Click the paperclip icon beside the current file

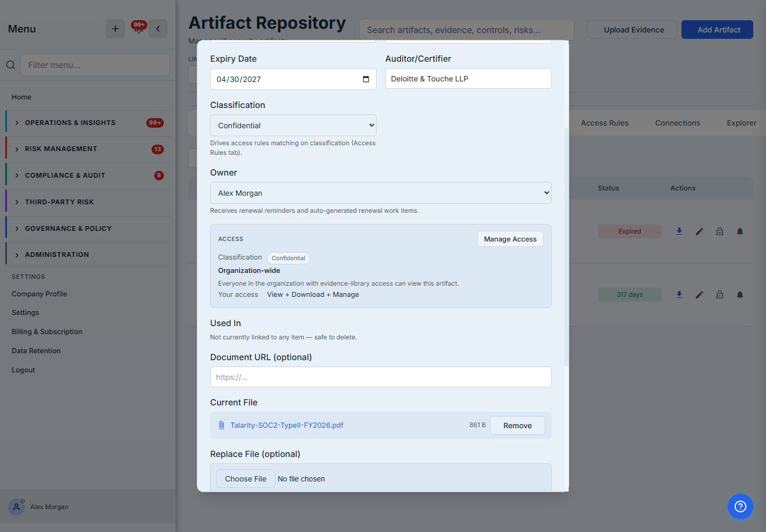tap(221, 425)
